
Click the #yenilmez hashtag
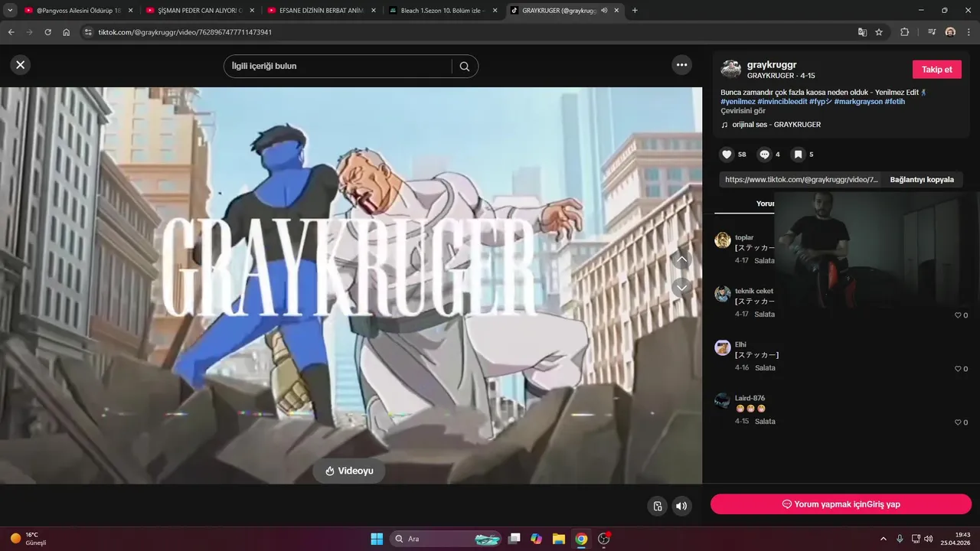coord(738,101)
